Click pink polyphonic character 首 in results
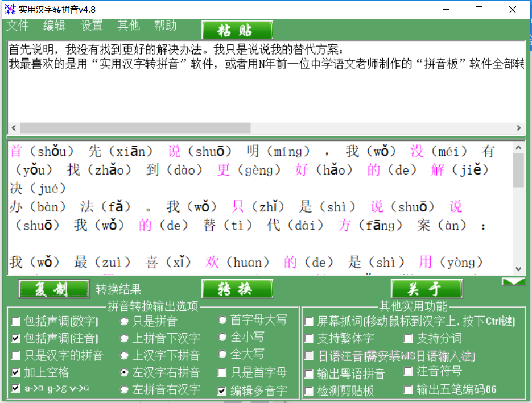The image size is (532, 403). click(16, 151)
